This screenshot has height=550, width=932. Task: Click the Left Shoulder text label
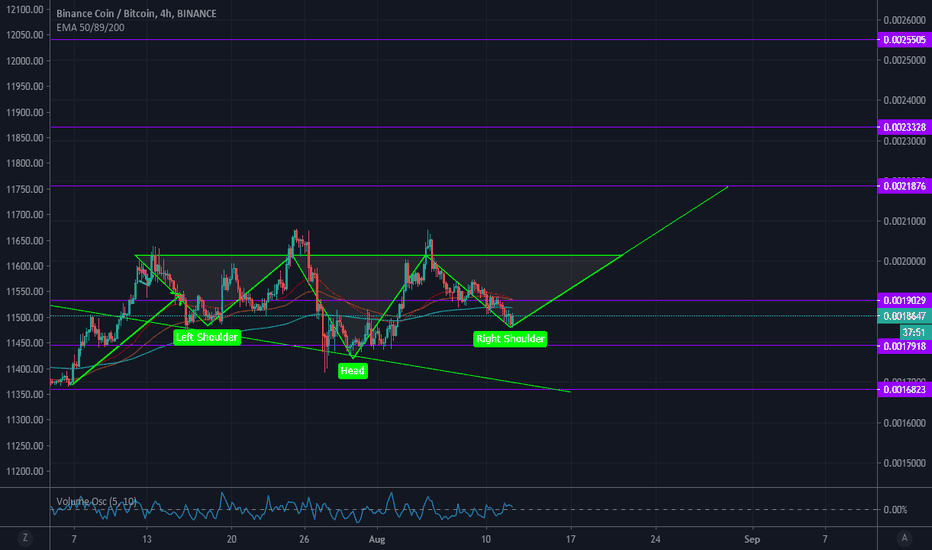pyautogui.click(x=207, y=337)
